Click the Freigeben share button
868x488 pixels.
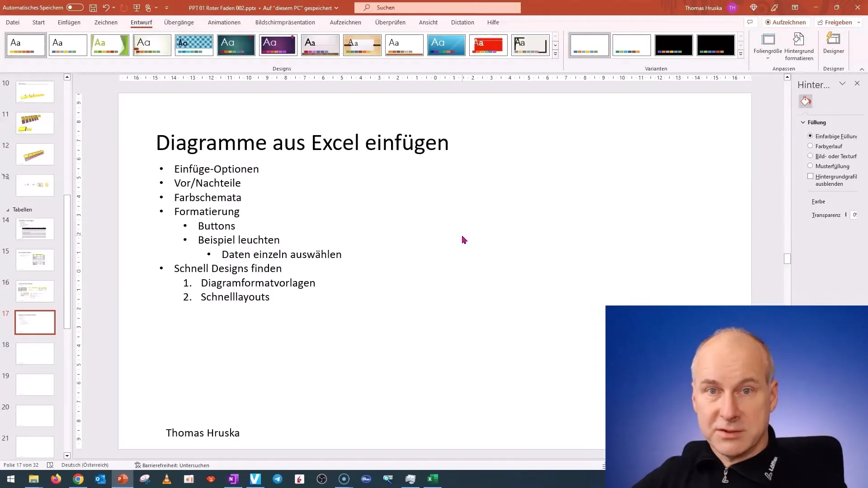(x=835, y=22)
